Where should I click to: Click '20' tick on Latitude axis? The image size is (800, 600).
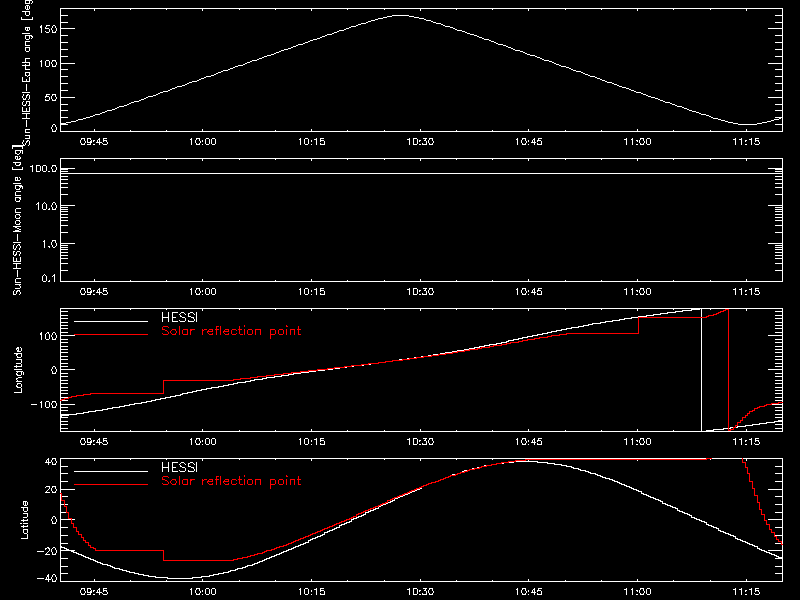pos(51,489)
